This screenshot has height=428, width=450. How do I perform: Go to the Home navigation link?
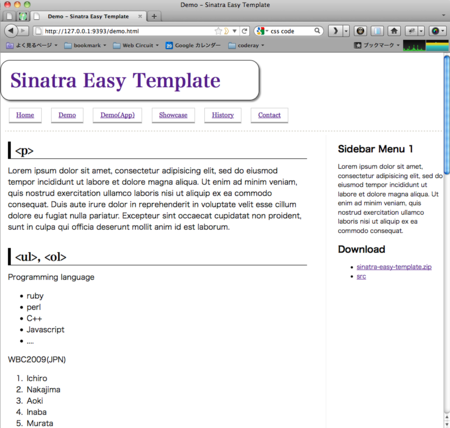tap(25, 115)
